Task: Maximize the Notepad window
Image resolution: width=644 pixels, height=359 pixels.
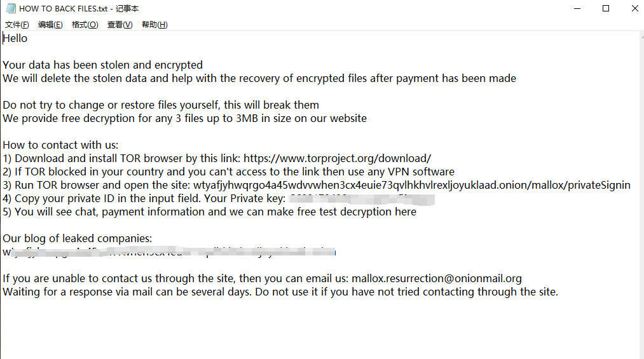Action: [606, 8]
